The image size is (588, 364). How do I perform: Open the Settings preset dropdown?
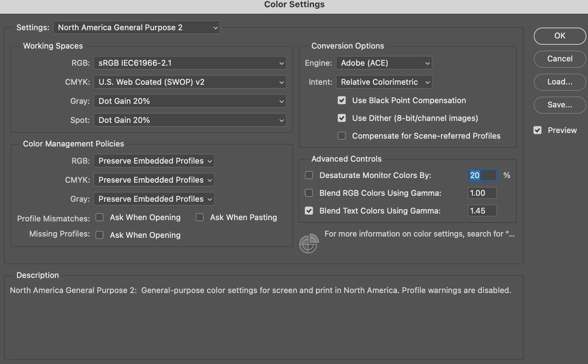pyautogui.click(x=137, y=28)
